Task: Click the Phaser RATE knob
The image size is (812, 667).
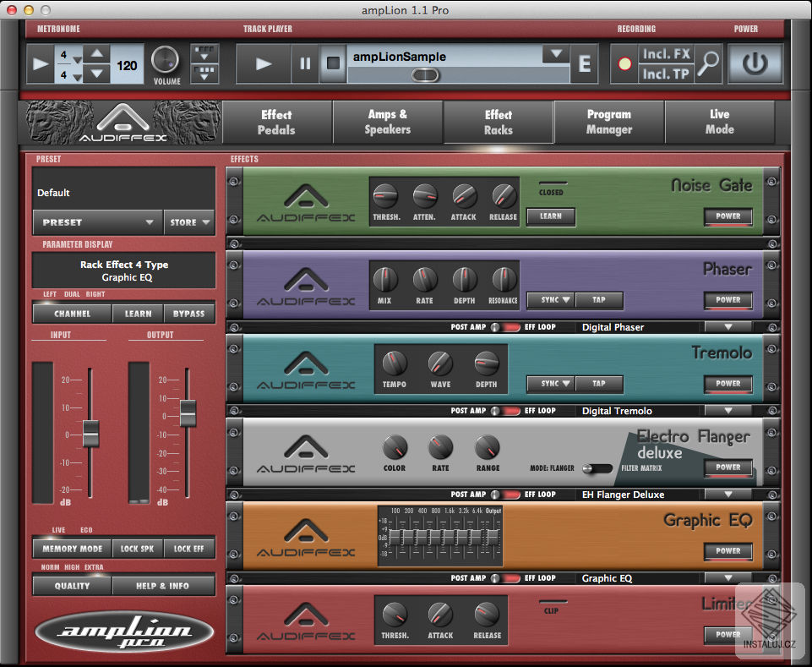Action: (x=425, y=280)
